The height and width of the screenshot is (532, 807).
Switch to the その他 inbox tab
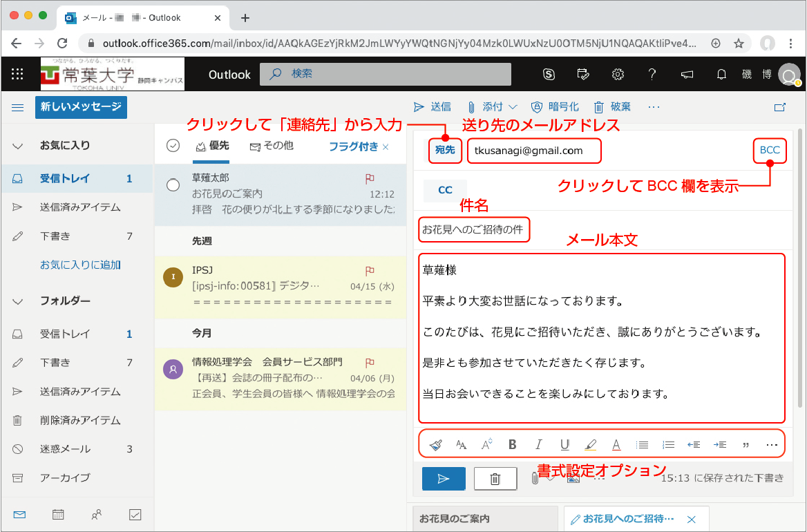pos(272,146)
